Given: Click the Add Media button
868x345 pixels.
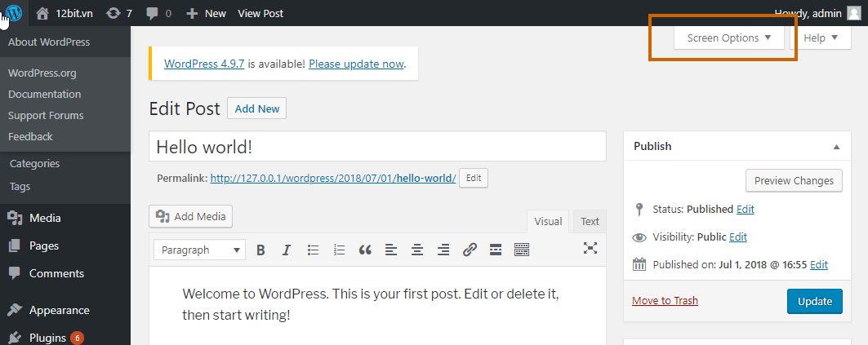Looking at the screenshot, I should click(x=191, y=217).
